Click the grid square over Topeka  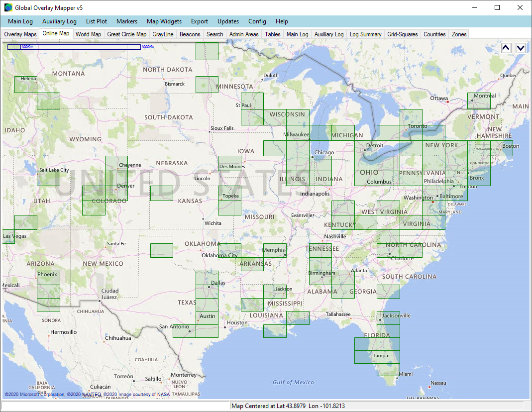click(x=230, y=193)
